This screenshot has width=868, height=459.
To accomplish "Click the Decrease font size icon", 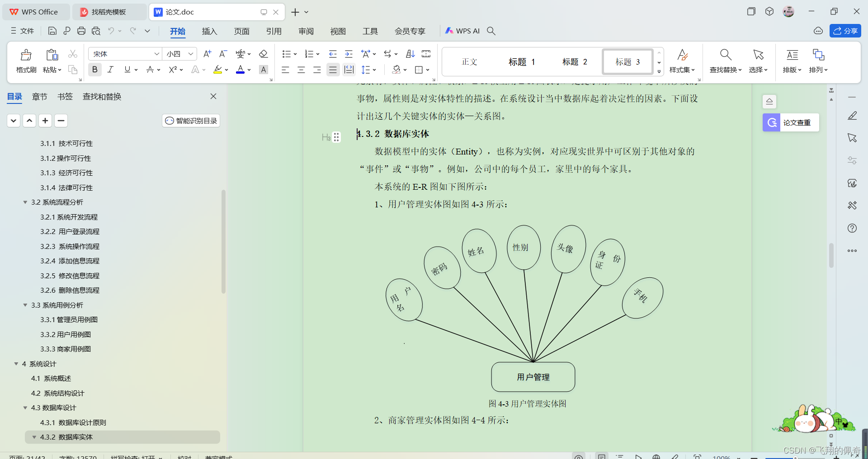I will point(223,54).
